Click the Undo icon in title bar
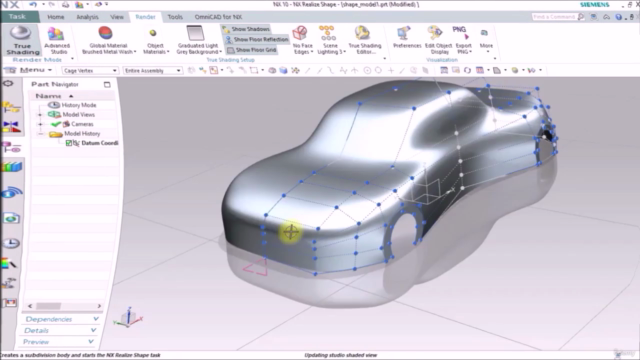Screen dimensions: 640x360 click(33, 4)
